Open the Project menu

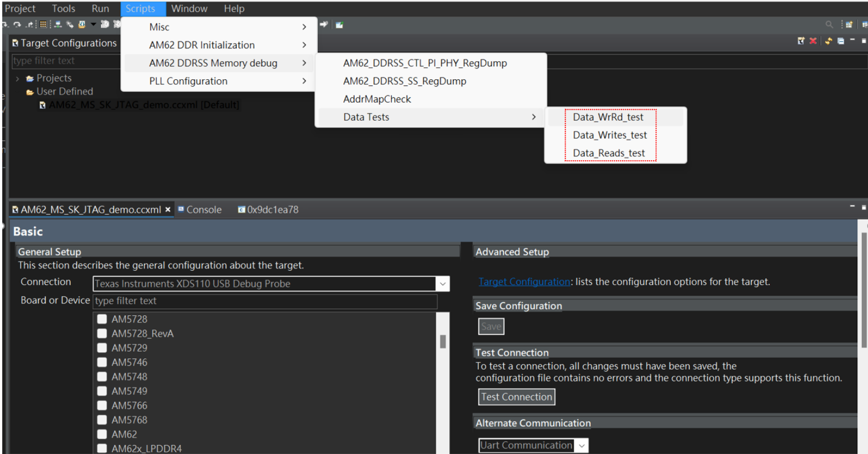(x=20, y=8)
